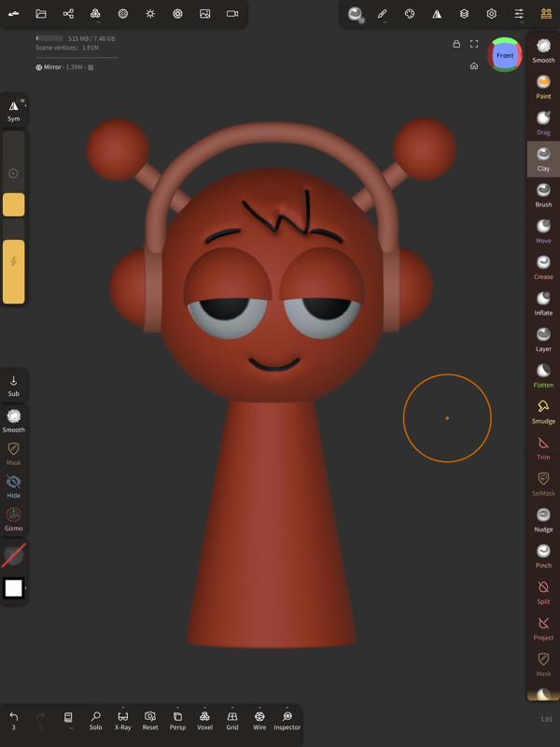Select the Pinch tool
The image size is (560, 747).
543,557
